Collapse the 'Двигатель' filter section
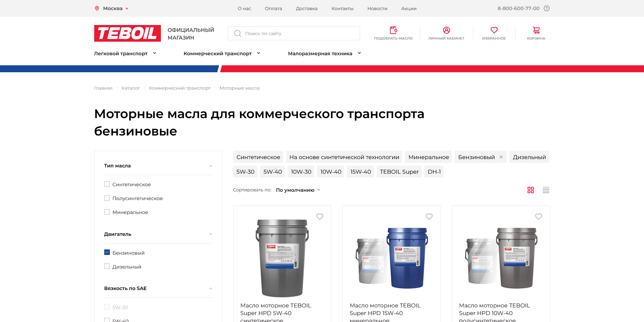The height and width of the screenshot is (322, 644). tap(211, 234)
